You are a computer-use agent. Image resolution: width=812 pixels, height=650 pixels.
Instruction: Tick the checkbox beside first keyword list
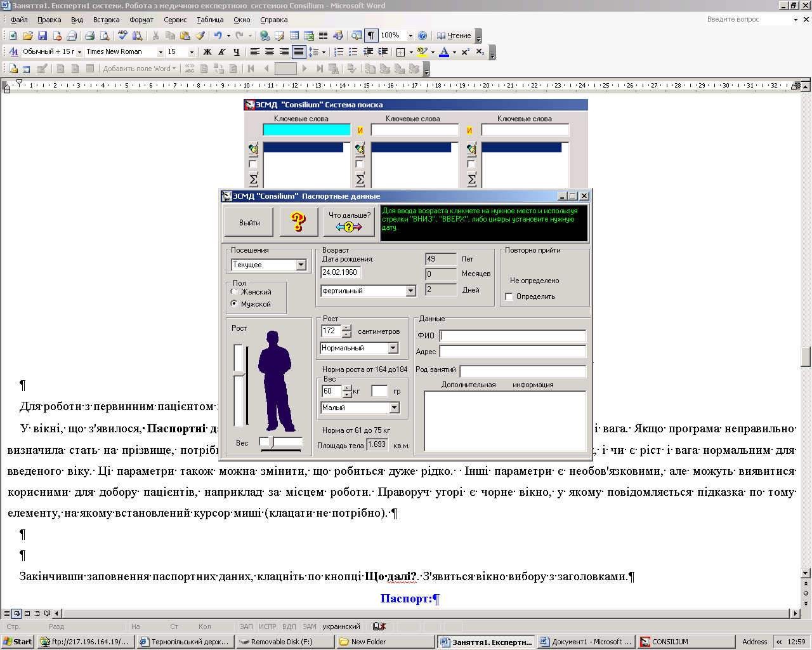pyautogui.click(x=252, y=164)
